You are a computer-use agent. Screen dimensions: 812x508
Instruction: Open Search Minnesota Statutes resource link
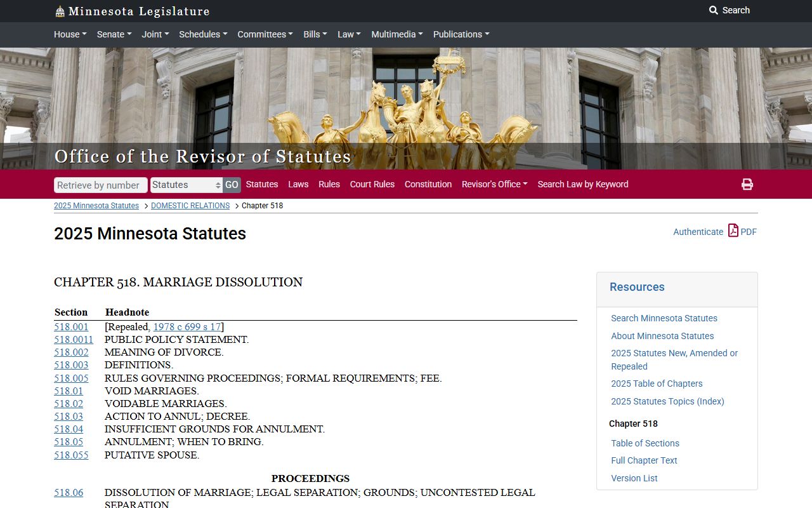click(x=664, y=318)
